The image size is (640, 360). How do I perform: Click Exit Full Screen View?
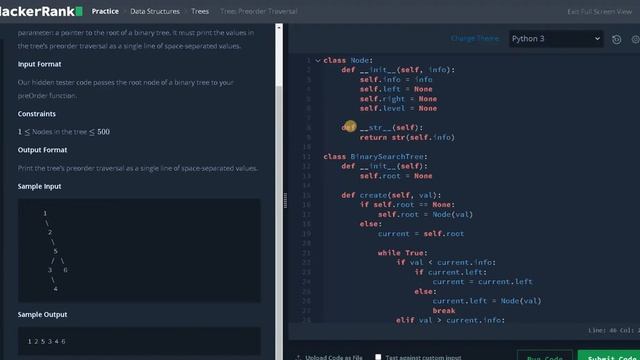[599, 12]
